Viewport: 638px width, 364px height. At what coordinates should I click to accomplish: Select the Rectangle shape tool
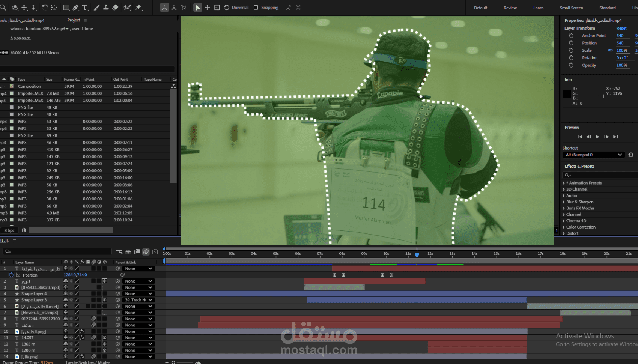tap(66, 8)
